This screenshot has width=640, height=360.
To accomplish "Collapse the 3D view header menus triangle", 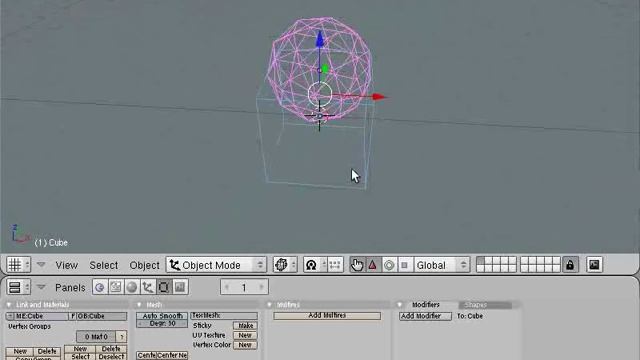I will click(41, 265).
